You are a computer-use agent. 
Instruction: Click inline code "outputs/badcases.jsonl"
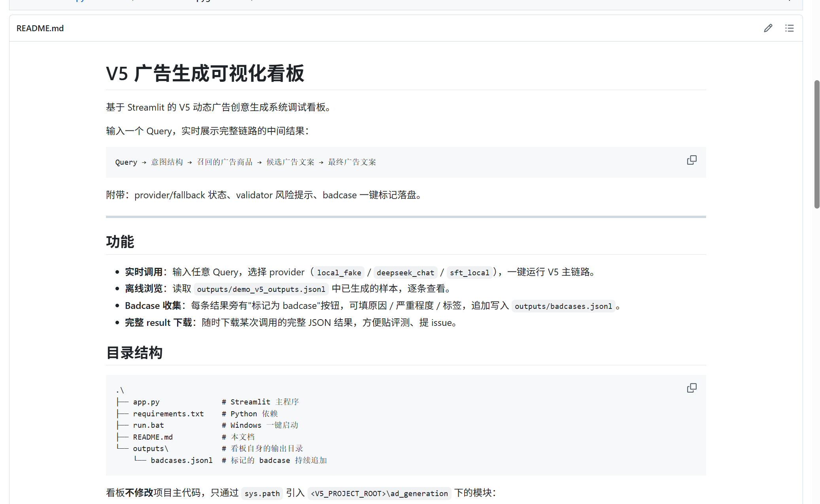(x=563, y=306)
